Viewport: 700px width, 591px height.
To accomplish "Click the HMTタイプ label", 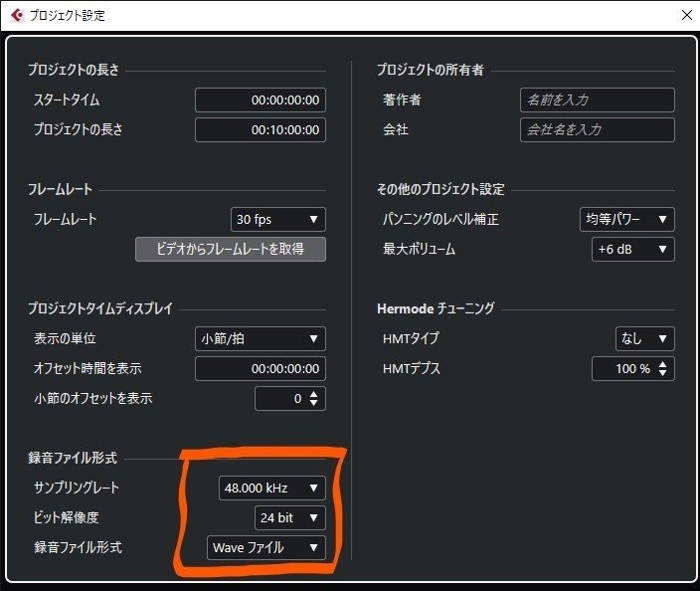I will tap(412, 338).
